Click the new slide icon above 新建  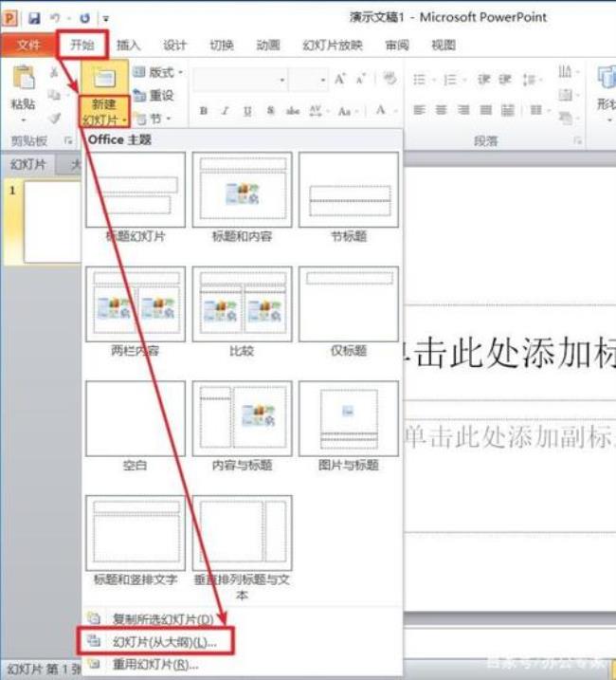[104, 78]
